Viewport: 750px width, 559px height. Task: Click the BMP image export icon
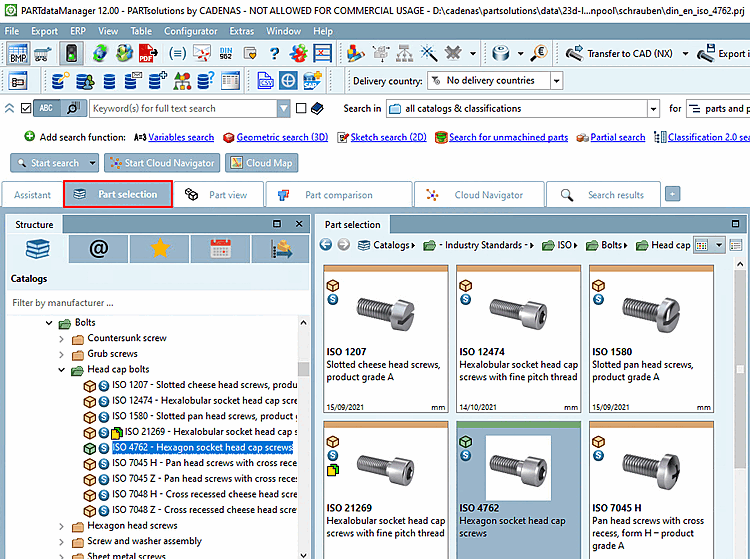[x=18, y=54]
